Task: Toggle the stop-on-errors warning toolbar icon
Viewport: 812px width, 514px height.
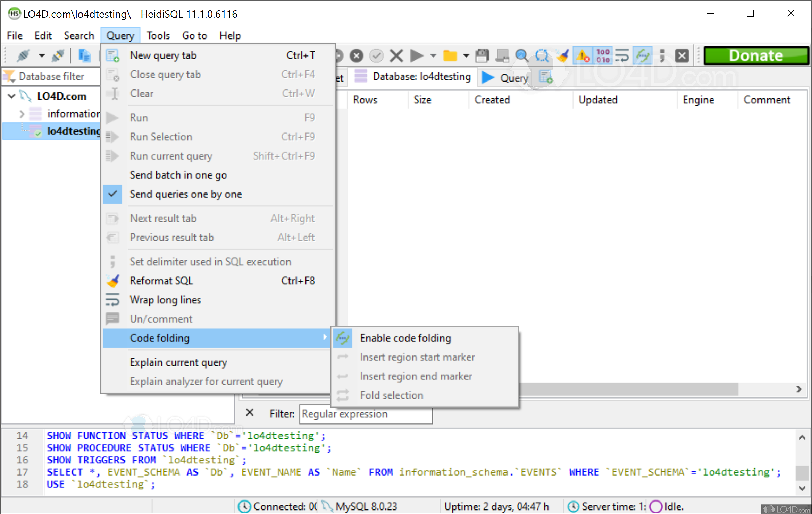Action: click(x=583, y=55)
